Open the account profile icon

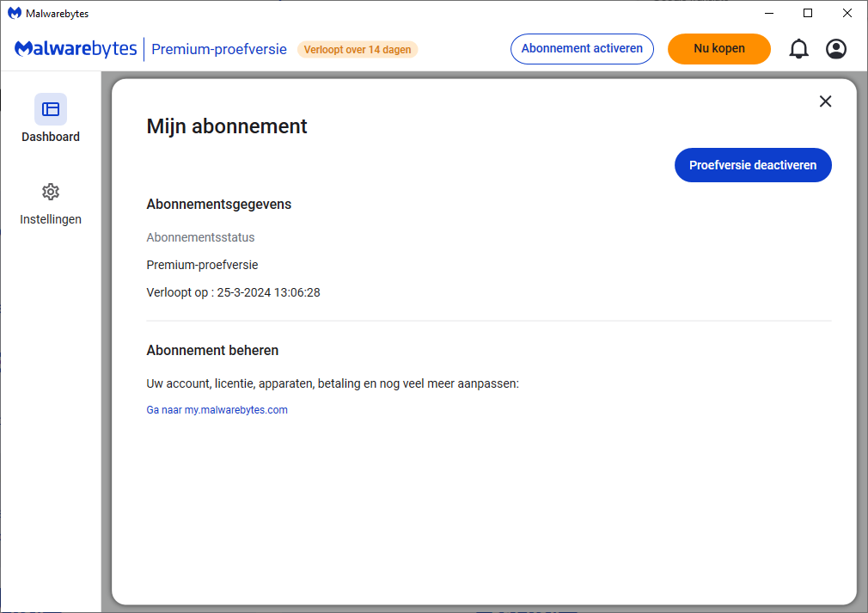[836, 49]
